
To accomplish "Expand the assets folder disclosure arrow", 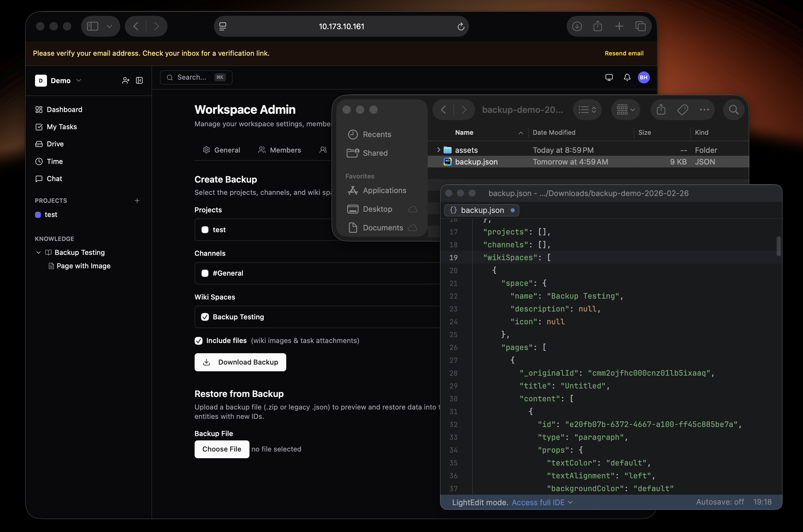I will click(439, 150).
